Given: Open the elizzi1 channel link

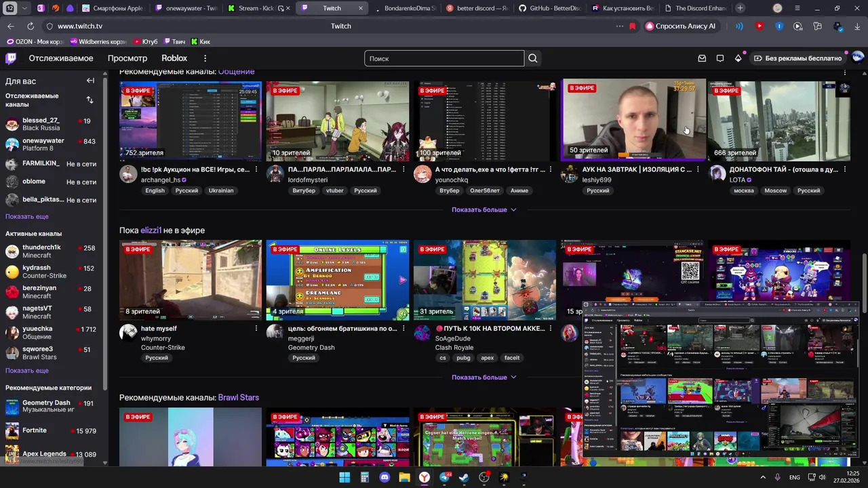Looking at the screenshot, I should click(x=151, y=230).
